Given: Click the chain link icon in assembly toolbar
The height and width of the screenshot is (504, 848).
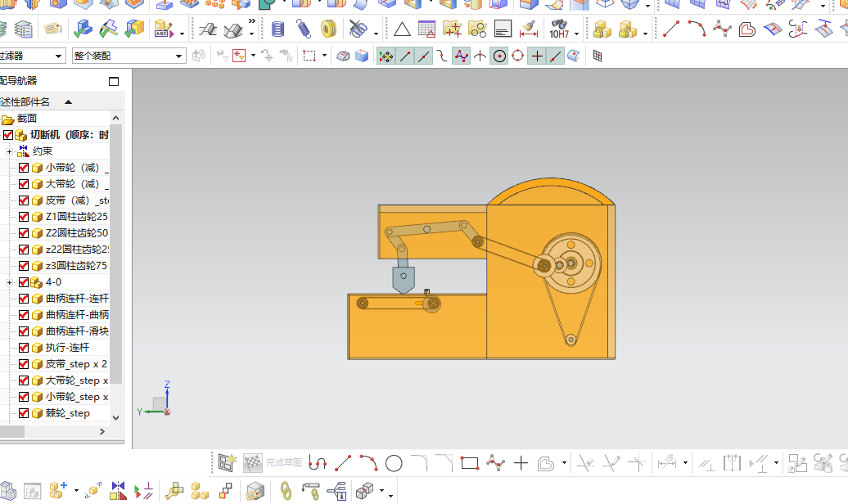Looking at the screenshot, I should [x=286, y=491].
